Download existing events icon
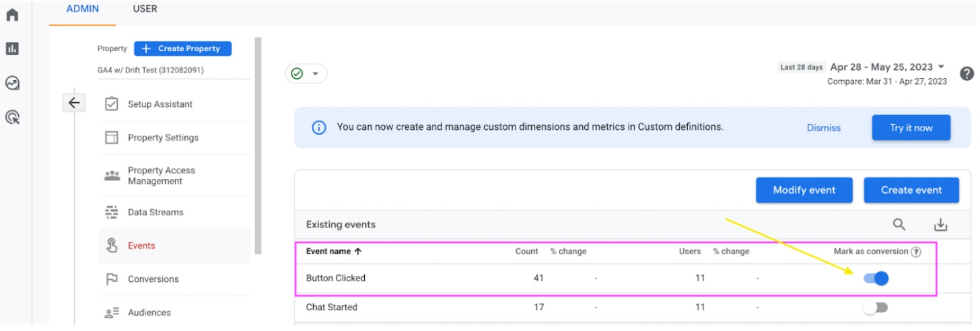The height and width of the screenshot is (331, 980). 941,225
